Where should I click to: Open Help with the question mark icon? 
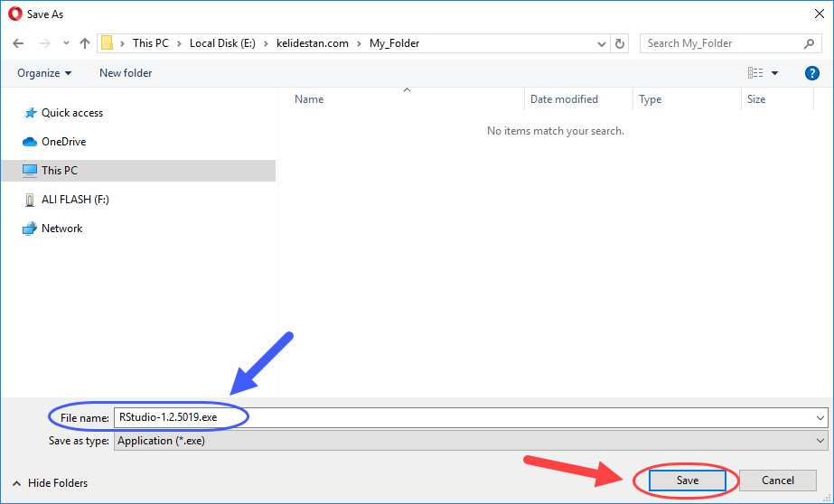click(x=811, y=73)
